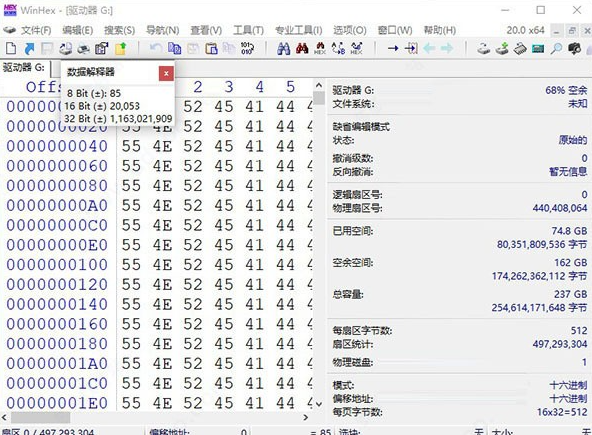Click the Open Disk icon in toolbar
The width and height of the screenshot is (592, 435).
pos(65,48)
